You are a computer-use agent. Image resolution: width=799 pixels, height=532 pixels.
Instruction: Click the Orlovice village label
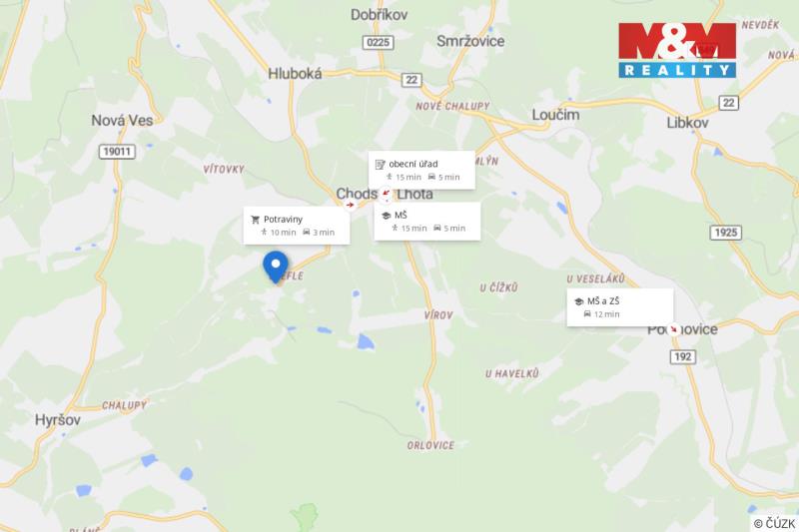coord(430,445)
